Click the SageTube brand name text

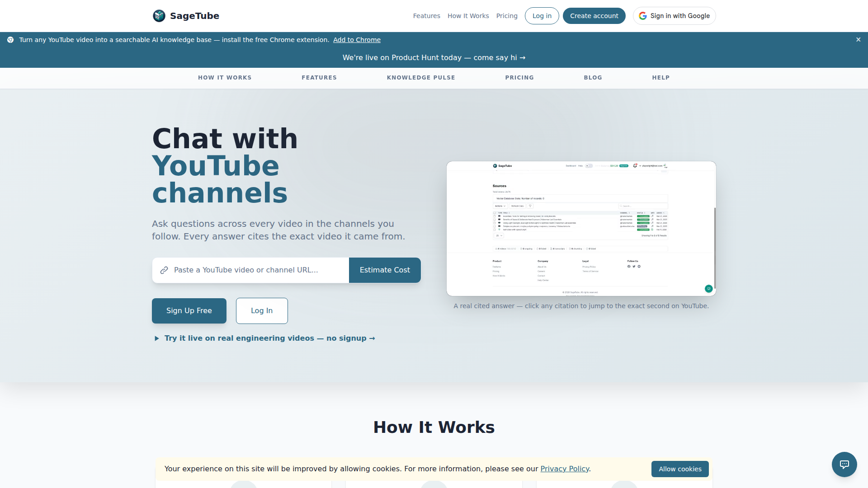pyautogui.click(x=194, y=16)
